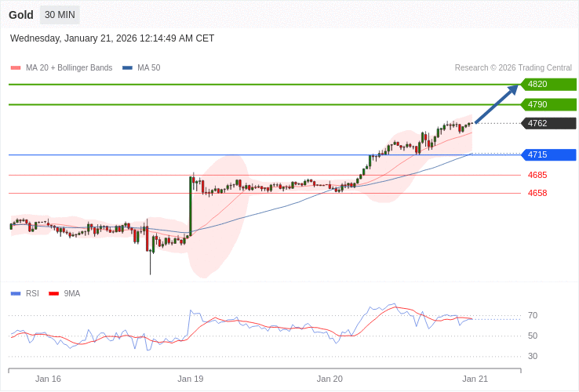Click the Gold instrument title
Viewport: 579px width, 392px height.
pyautogui.click(x=21, y=15)
